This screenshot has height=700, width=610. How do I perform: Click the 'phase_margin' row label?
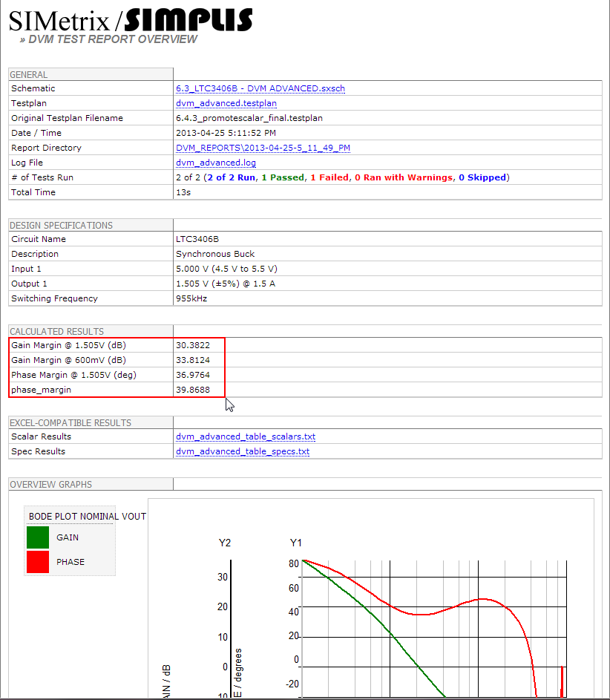click(41, 390)
